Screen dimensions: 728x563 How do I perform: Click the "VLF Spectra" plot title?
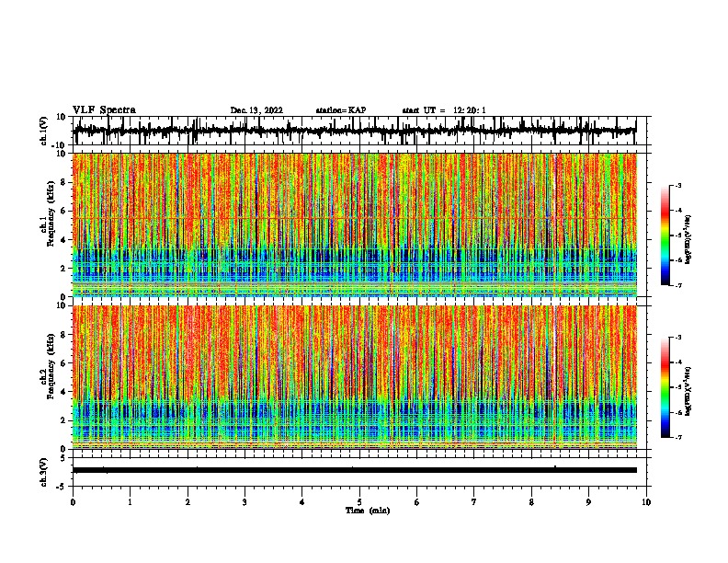pos(104,110)
